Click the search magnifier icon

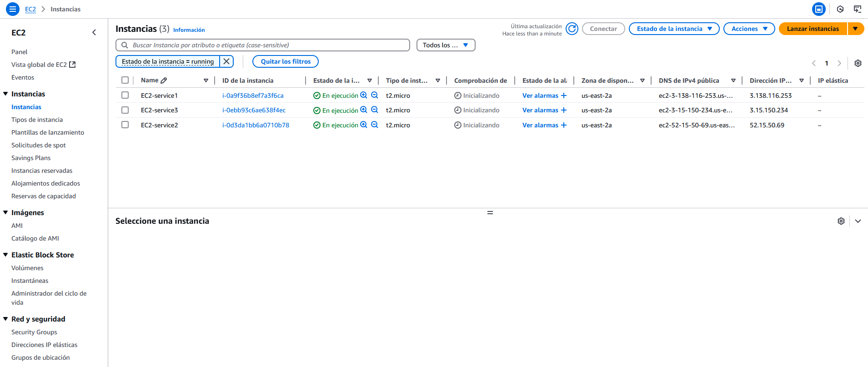(125, 45)
